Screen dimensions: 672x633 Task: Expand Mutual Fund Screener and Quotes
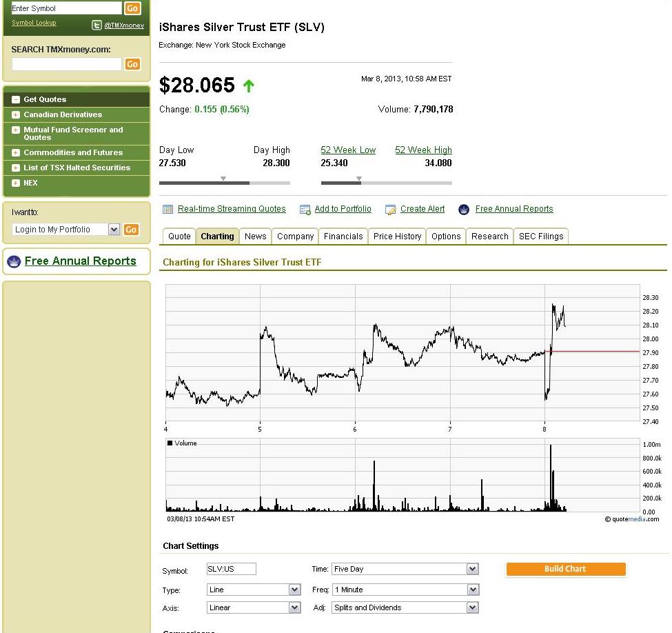click(x=16, y=130)
